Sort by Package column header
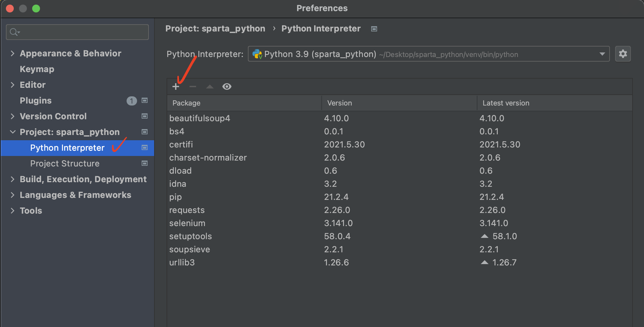The width and height of the screenshot is (644, 327). (x=244, y=103)
